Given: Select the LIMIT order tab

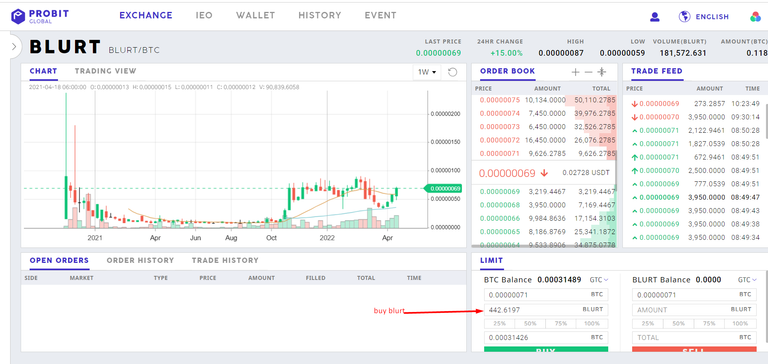Looking at the screenshot, I should click(x=491, y=261).
